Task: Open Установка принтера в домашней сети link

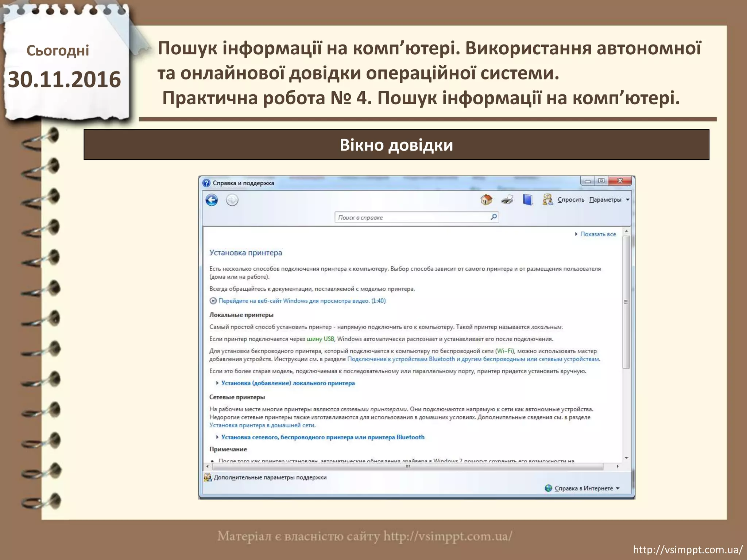Action: (262, 425)
